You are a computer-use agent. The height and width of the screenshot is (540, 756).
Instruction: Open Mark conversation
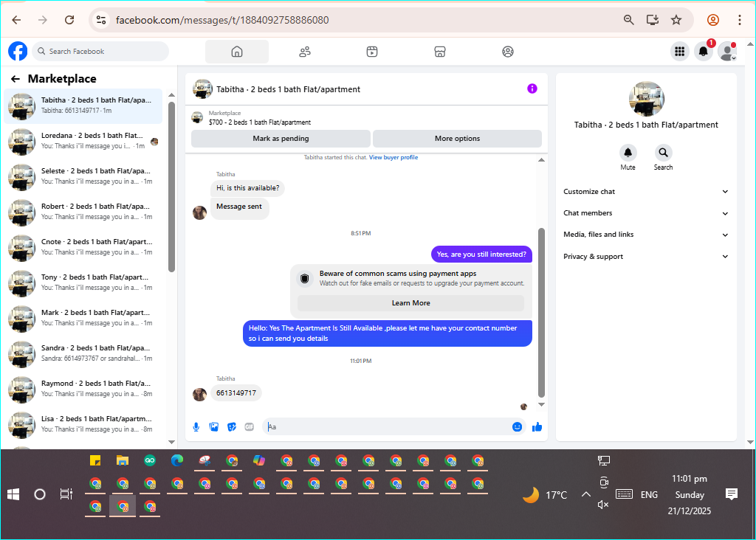pyautogui.click(x=83, y=319)
